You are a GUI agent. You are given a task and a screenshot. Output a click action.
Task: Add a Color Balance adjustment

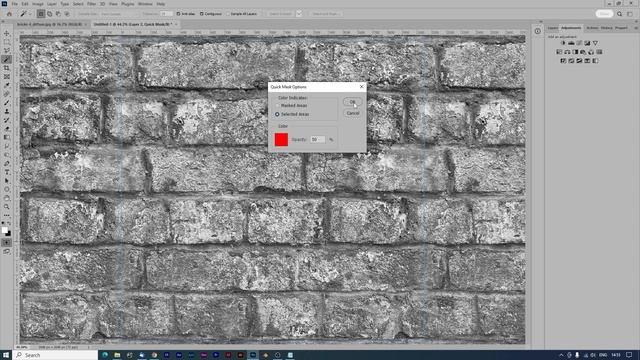567,52
